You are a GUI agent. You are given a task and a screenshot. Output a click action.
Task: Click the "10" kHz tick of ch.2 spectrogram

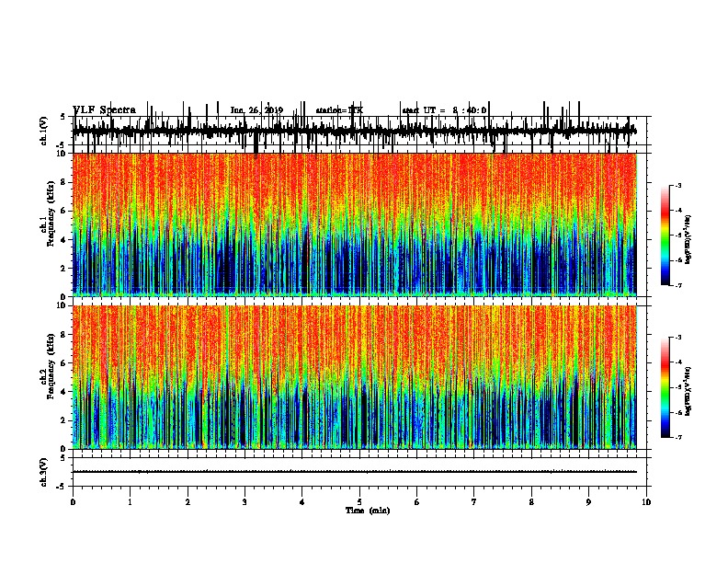click(62, 305)
